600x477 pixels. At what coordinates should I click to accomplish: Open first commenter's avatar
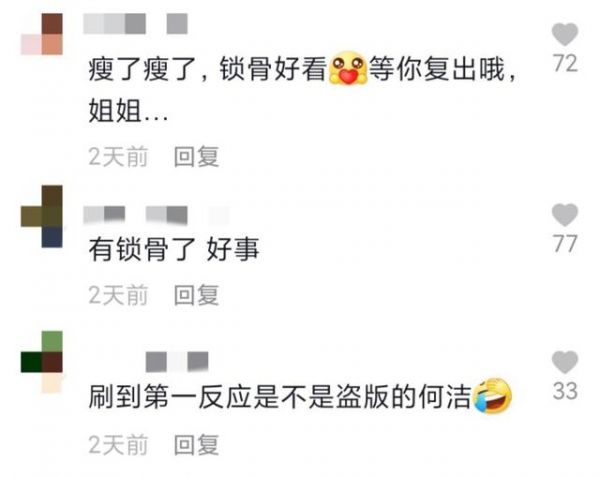pos(42,34)
